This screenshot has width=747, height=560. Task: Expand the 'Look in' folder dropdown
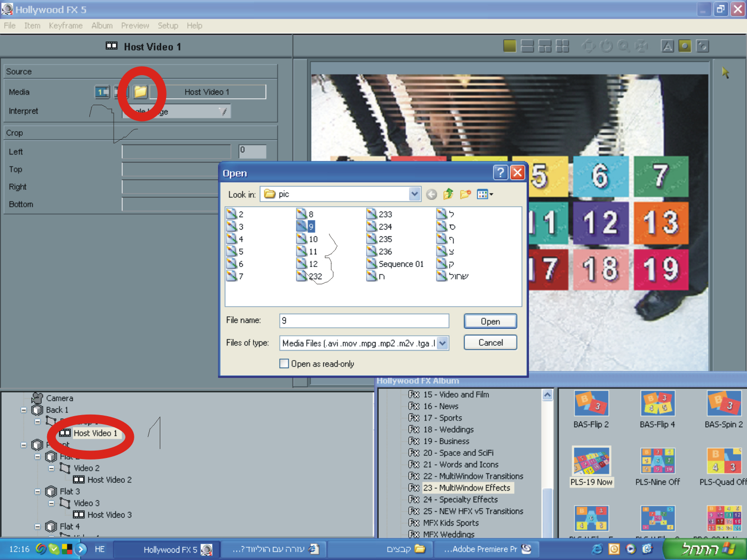(x=415, y=194)
